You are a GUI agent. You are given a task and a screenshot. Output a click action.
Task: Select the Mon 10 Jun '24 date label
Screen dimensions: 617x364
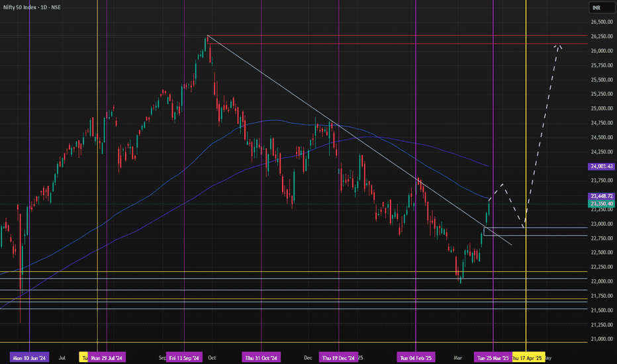tap(30, 357)
